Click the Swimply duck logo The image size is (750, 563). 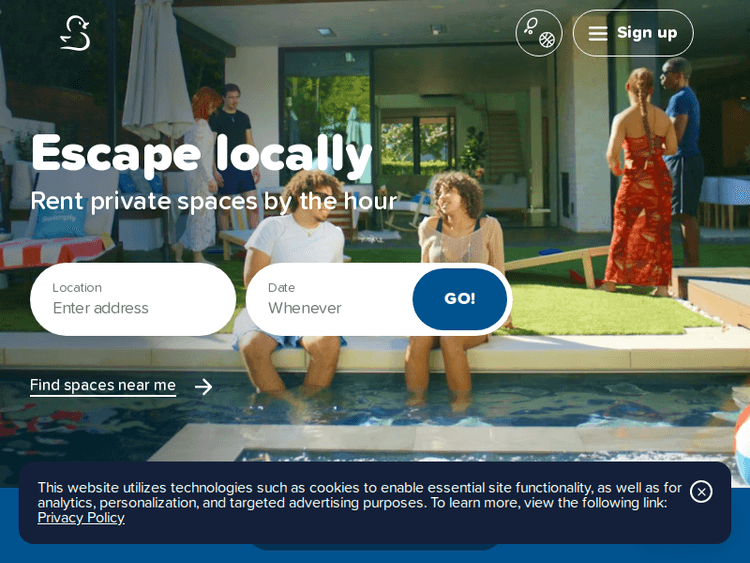tap(75, 33)
